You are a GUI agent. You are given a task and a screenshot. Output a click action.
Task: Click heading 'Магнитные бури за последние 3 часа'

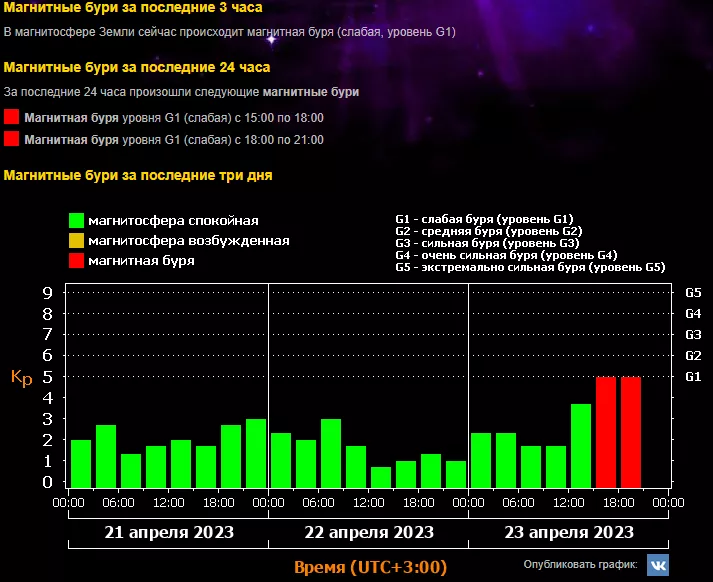pos(133,9)
